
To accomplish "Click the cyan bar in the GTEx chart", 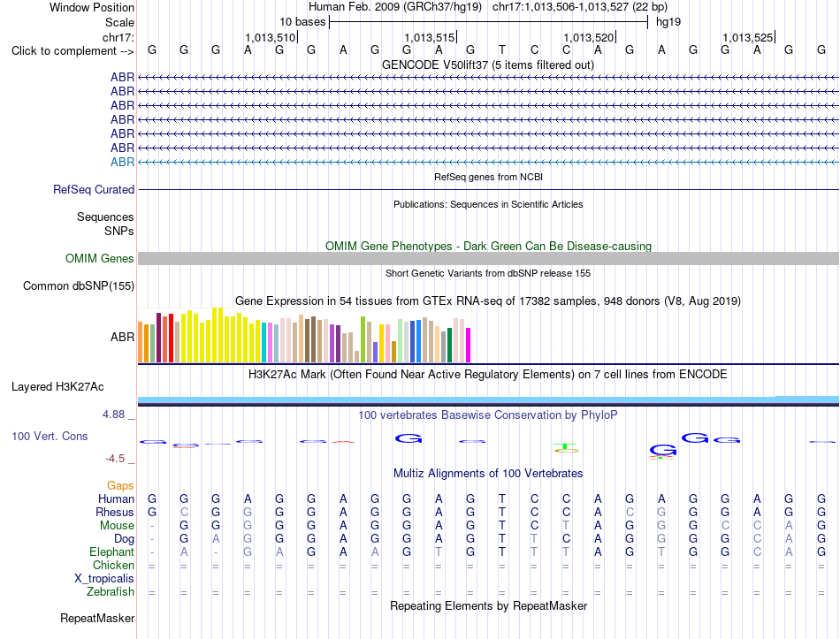I will tap(264, 342).
